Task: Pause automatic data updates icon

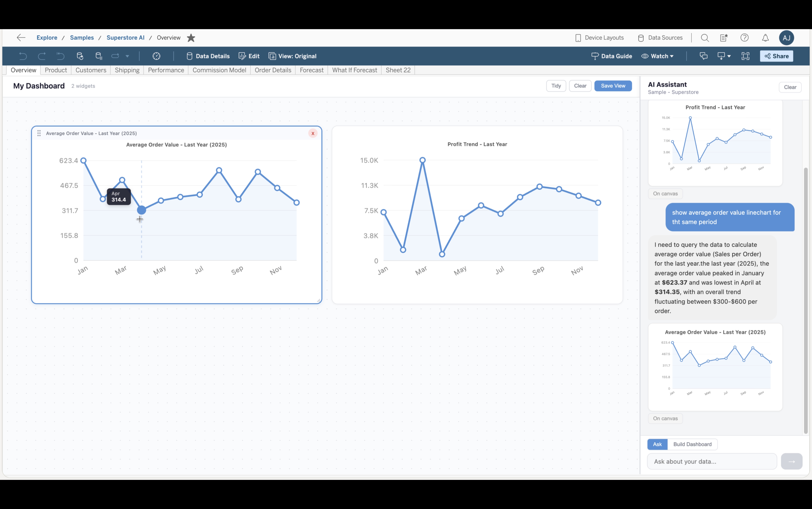Action: (99, 56)
